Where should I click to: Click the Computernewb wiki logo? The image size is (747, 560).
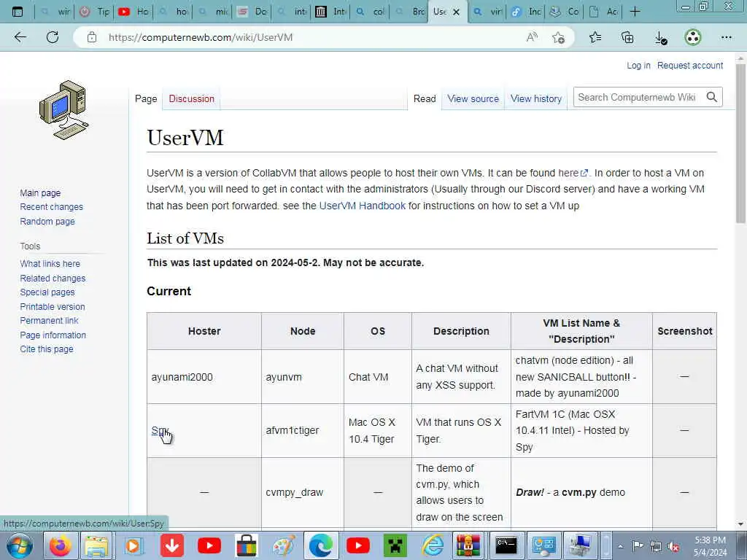pyautogui.click(x=64, y=110)
